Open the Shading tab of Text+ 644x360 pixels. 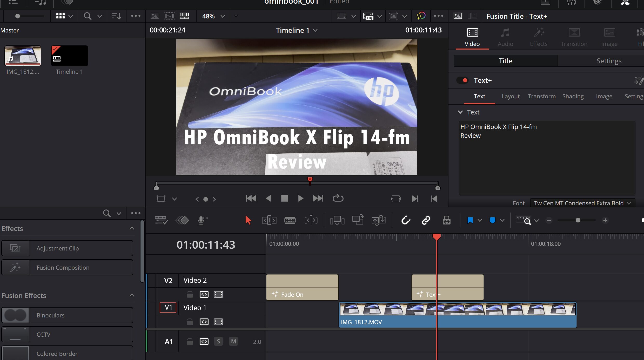click(573, 96)
